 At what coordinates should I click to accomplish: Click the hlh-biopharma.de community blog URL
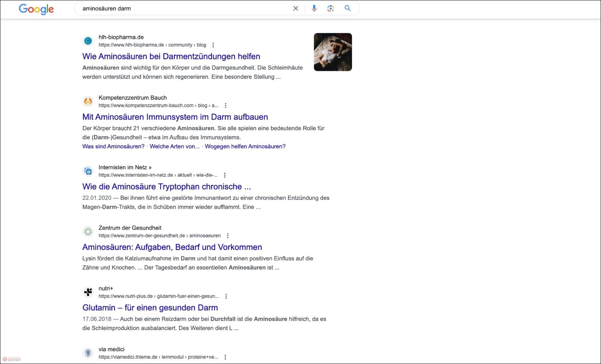152,45
